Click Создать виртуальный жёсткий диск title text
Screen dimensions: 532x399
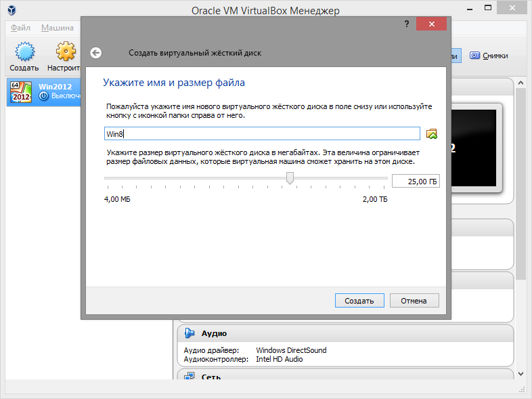[195, 53]
